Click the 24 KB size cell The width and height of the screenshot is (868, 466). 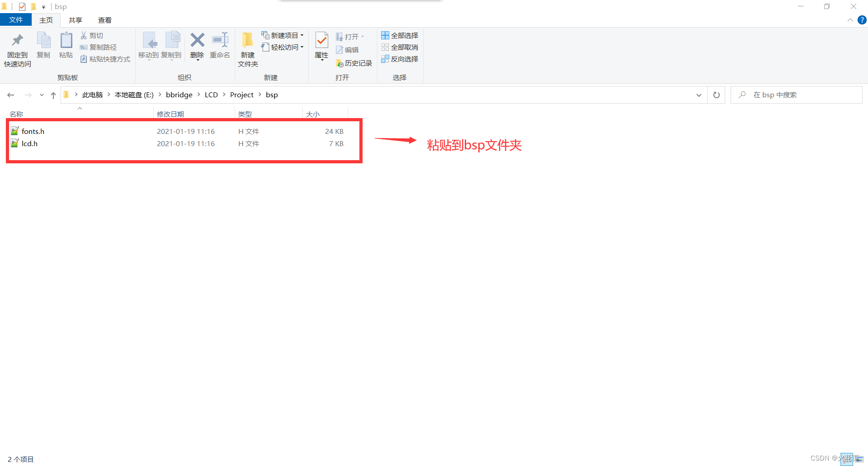pos(334,131)
